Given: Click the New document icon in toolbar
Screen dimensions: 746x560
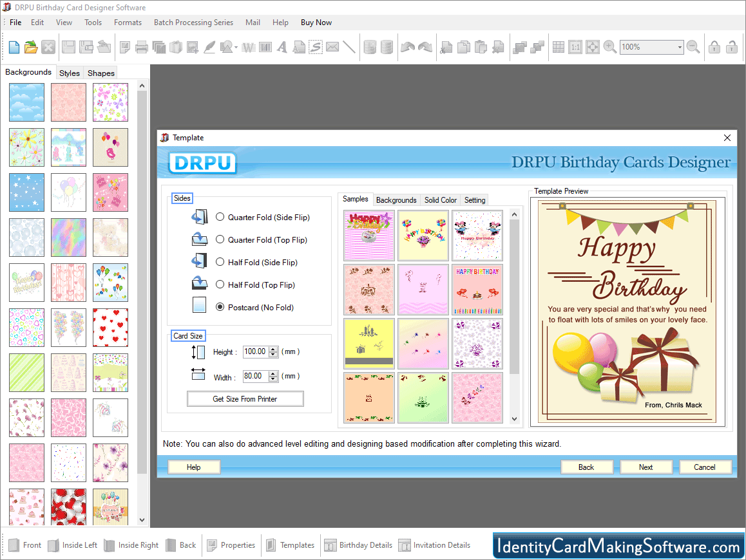Looking at the screenshot, I should 14,47.
